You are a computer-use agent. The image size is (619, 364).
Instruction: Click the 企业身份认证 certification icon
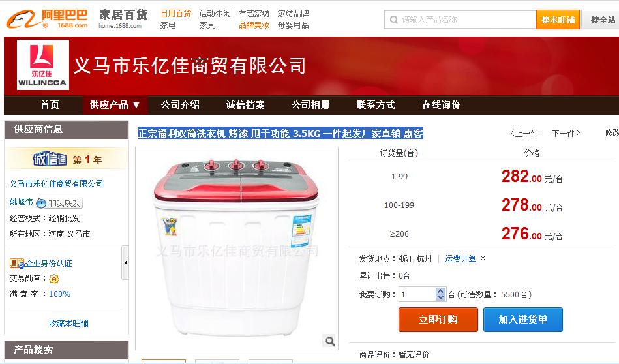[x=17, y=264]
